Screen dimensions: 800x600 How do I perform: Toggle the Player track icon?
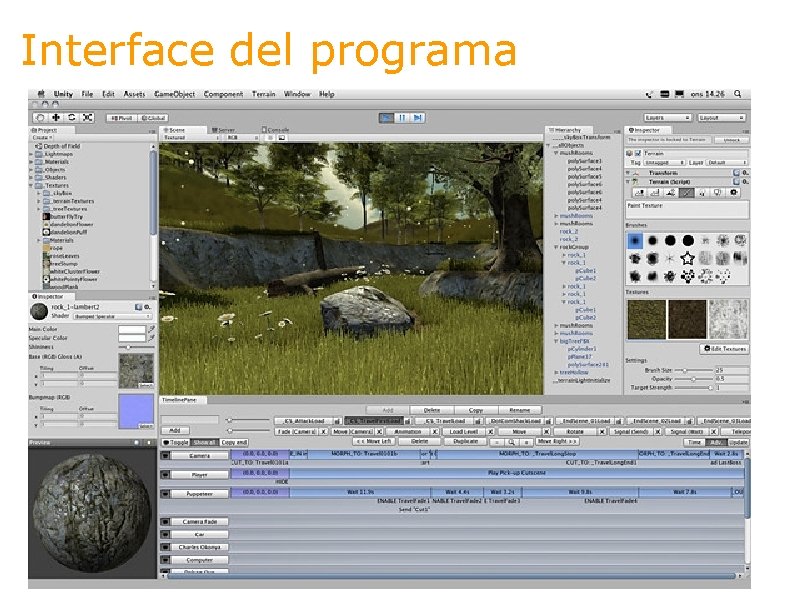coord(165,474)
